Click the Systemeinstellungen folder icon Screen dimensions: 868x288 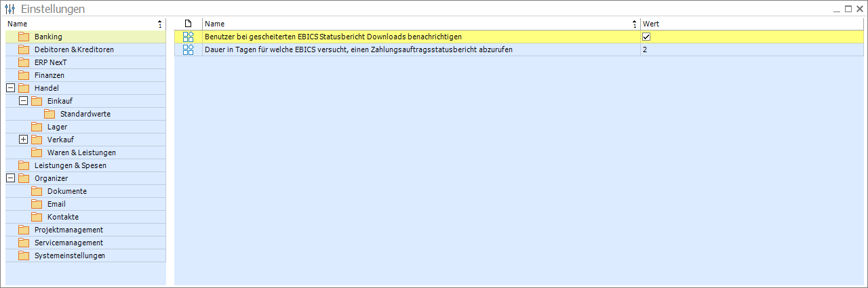24,255
